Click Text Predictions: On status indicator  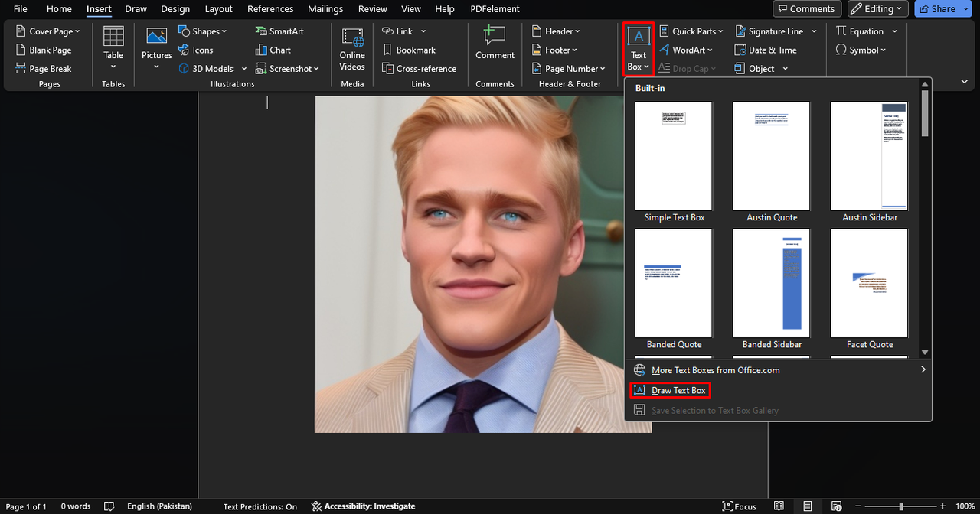coord(260,506)
